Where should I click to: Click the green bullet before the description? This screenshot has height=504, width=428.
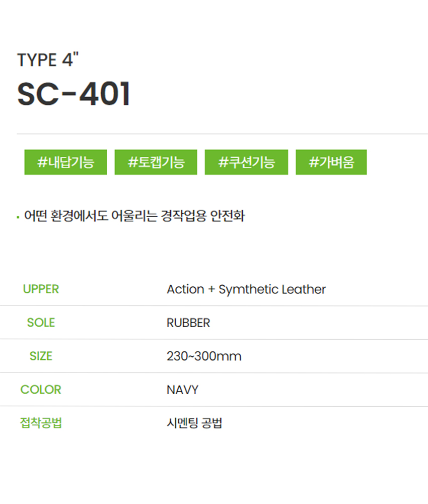tap(18, 218)
